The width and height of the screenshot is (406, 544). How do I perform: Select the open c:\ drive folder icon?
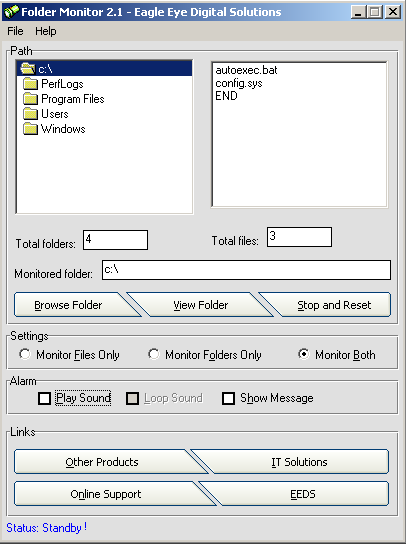point(28,68)
